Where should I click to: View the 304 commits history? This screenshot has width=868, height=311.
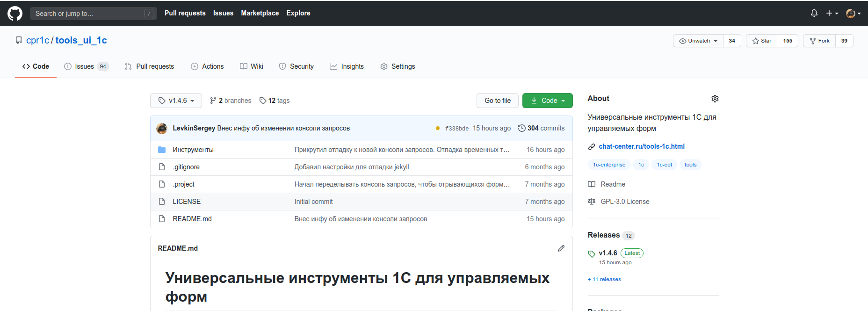pyautogui.click(x=541, y=128)
